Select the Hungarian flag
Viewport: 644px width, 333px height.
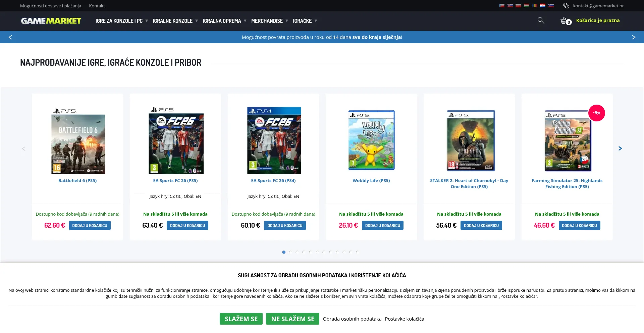tap(527, 6)
